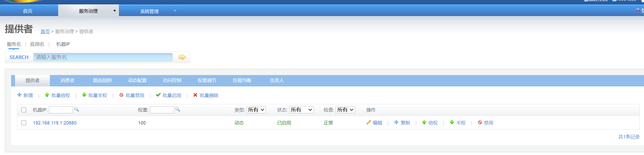Focus the 权重 filter input

162,110
